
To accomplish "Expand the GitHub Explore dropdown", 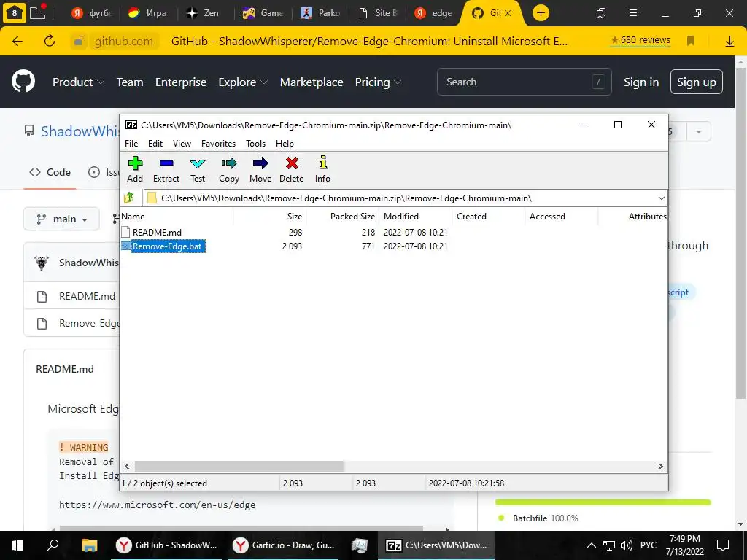I will [243, 82].
